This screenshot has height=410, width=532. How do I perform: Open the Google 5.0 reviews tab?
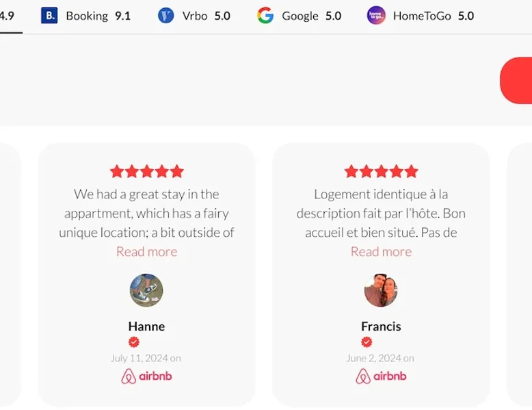click(x=300, y=16)
